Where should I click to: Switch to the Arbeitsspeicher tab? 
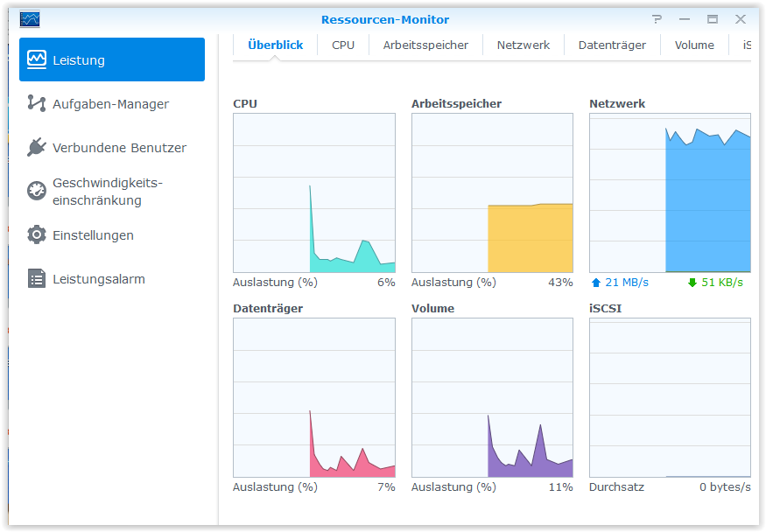(x=425, y=45)
